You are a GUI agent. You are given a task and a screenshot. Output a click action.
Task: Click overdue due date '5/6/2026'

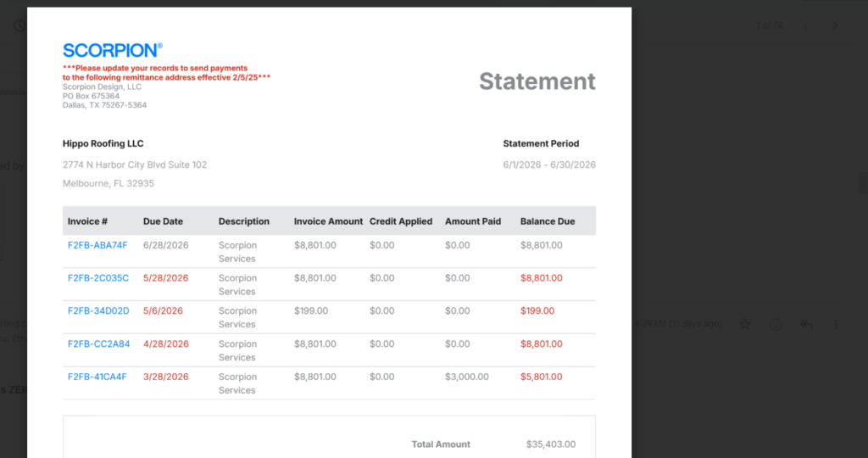(x=163, y=310)
